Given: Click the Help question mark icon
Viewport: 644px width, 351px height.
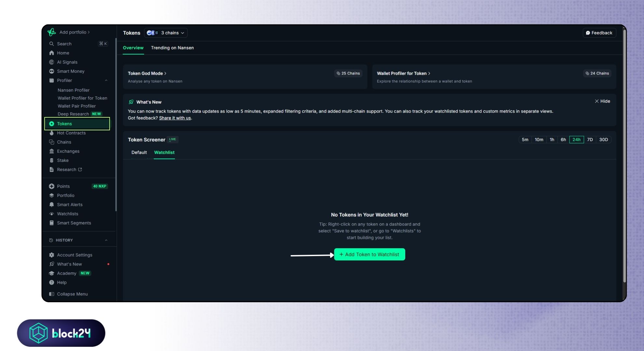Looking at the screenshot, I should pos(51,282).
